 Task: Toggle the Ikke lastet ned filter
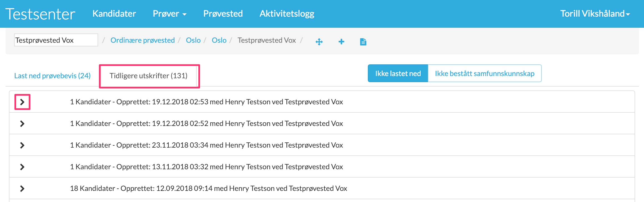tap(398, 74)
